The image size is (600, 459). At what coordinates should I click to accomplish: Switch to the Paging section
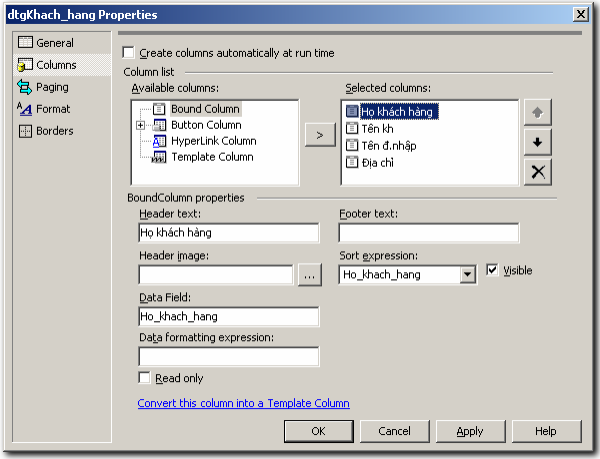click(52, 87)
